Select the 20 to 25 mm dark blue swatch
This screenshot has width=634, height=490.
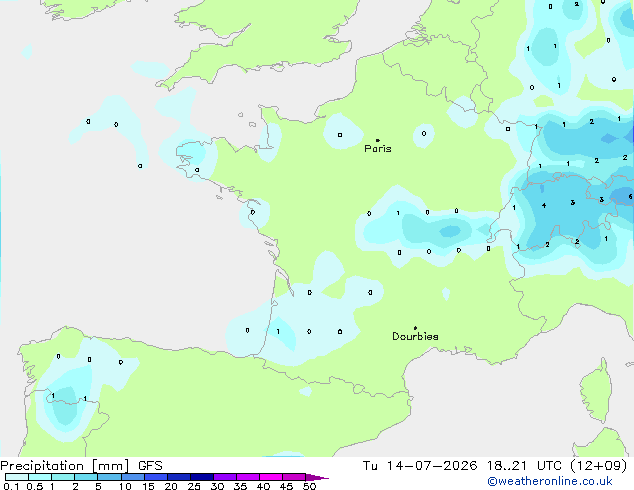179,477
